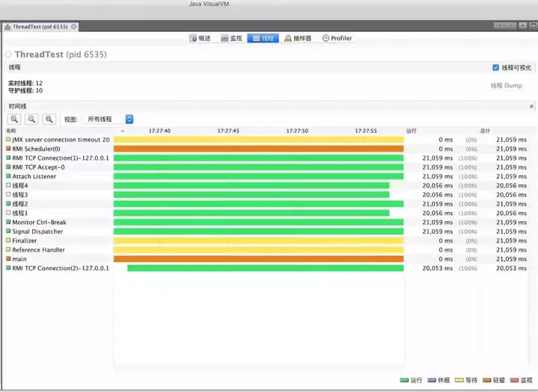538x392 pixels.
Task: Close the 时间线 timeline panel
Action: click(531, 106)
